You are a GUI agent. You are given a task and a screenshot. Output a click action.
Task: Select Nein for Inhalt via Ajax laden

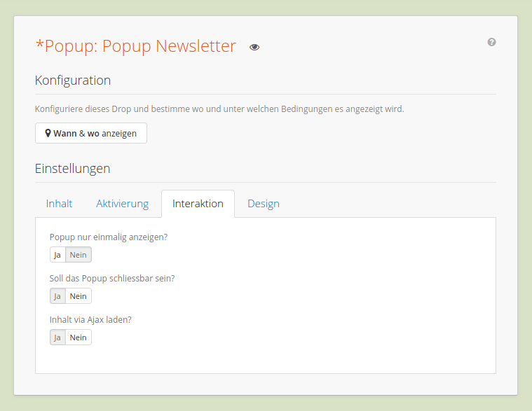tap(78, 337)
